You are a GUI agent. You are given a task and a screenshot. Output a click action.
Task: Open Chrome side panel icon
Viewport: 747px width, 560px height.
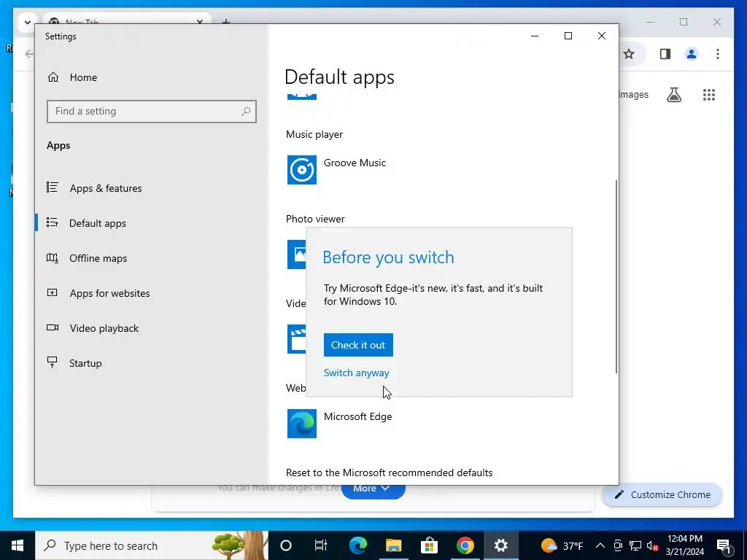pyautogui.click(x=665, y=54)
